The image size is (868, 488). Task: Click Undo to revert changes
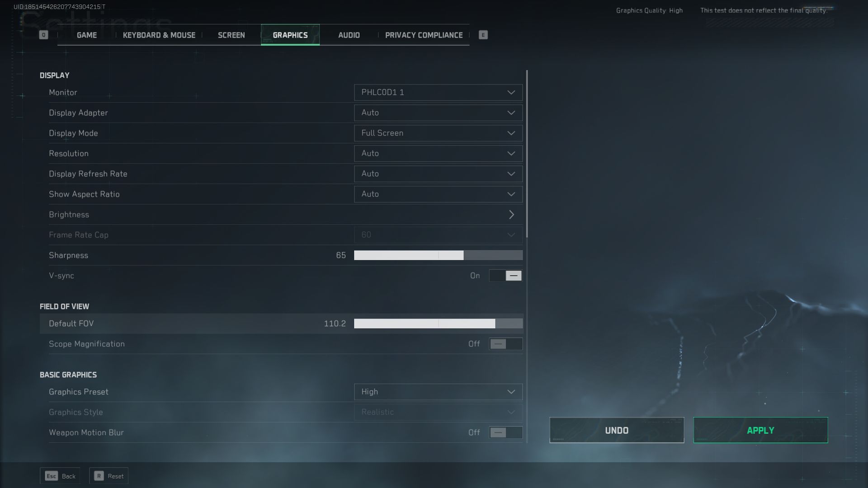617,430
